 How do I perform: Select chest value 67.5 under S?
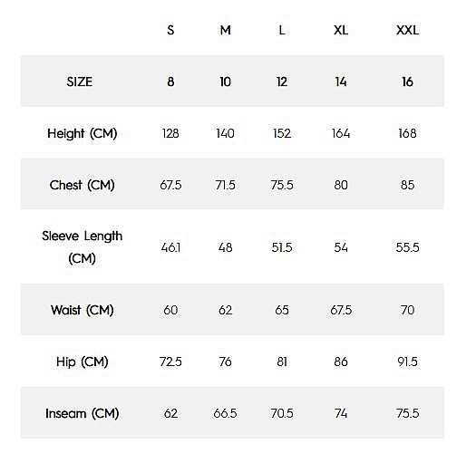170,185
